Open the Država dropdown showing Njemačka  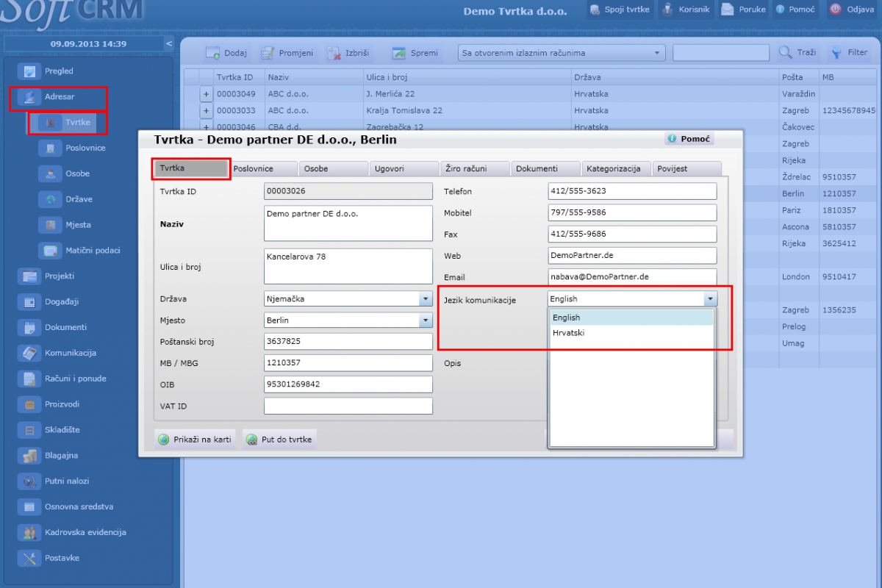tap(426, 299)
